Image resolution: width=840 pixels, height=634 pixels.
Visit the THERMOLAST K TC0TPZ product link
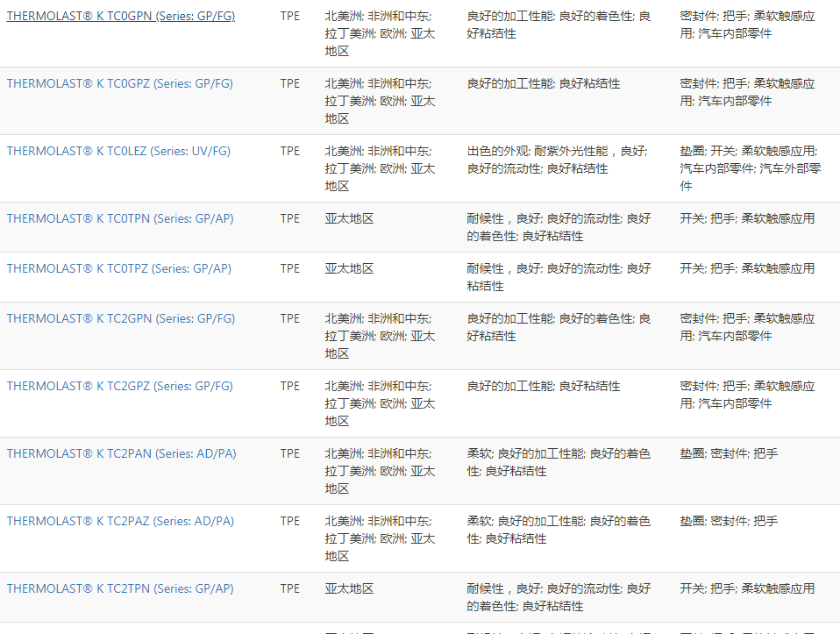(x=119, y=268)
